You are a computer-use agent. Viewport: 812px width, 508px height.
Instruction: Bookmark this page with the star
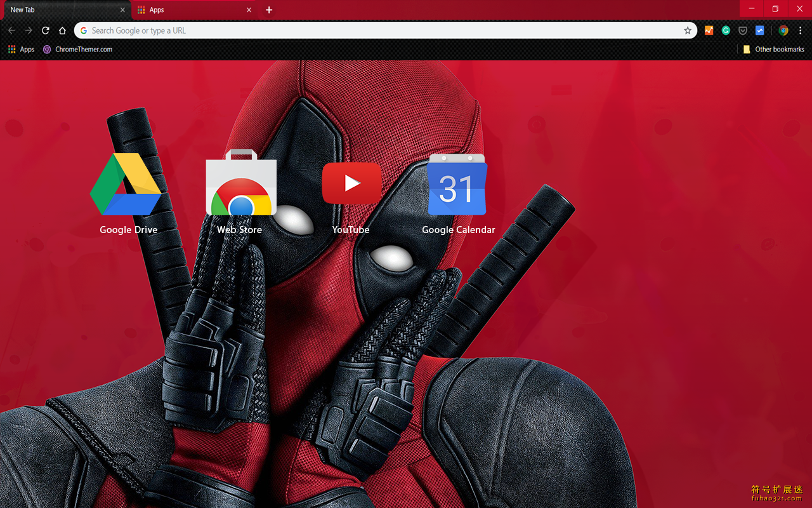tap(688, 30)
